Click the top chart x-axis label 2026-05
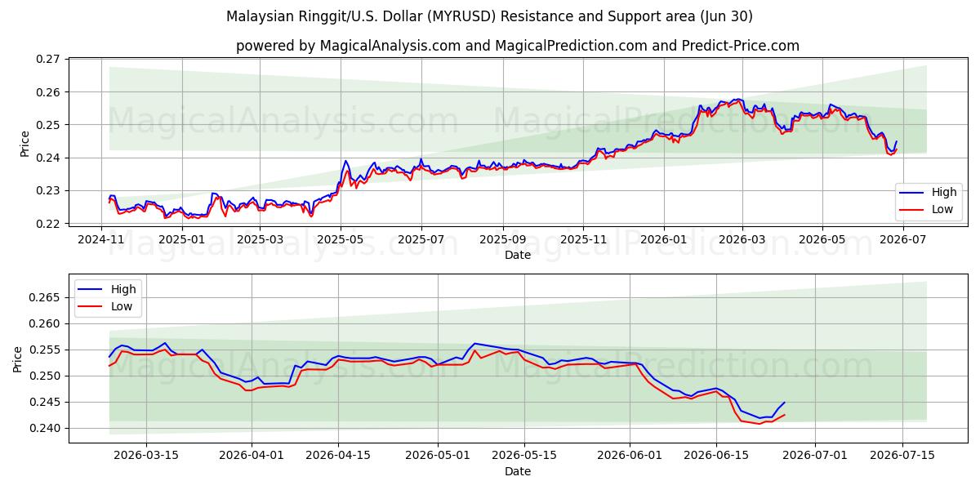This screenshot has height=490, width=980. 822,239
